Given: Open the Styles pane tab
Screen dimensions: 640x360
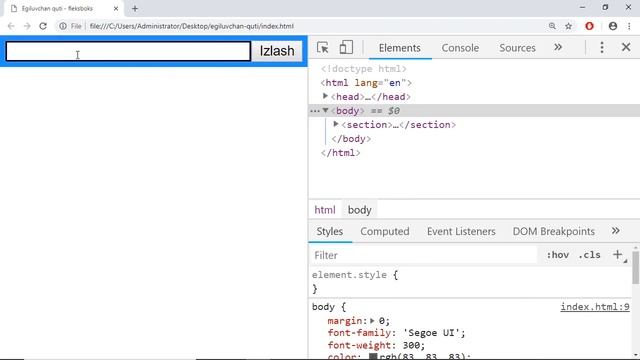Looking at the screenshot, I should coord(329,231).
